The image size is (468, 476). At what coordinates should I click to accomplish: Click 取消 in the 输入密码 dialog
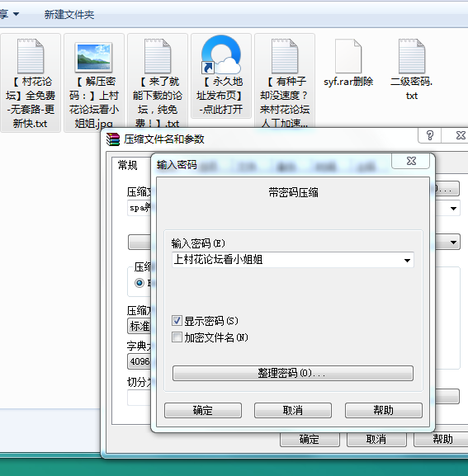[x=293, y=411]
